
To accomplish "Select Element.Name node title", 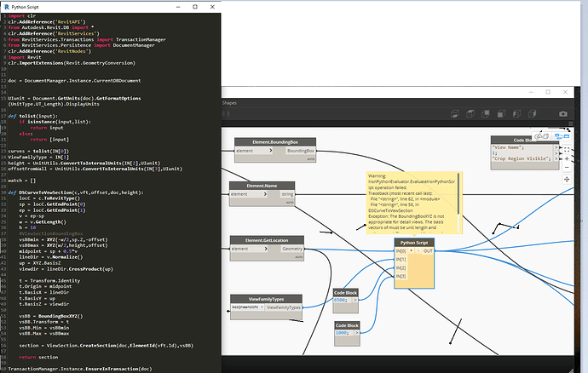I will (262, 186).
